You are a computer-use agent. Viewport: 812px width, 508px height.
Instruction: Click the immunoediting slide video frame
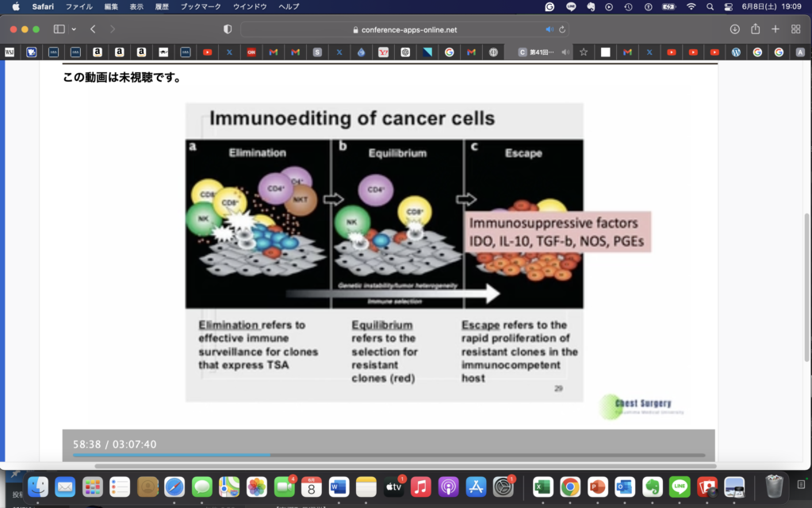point(385,252)
